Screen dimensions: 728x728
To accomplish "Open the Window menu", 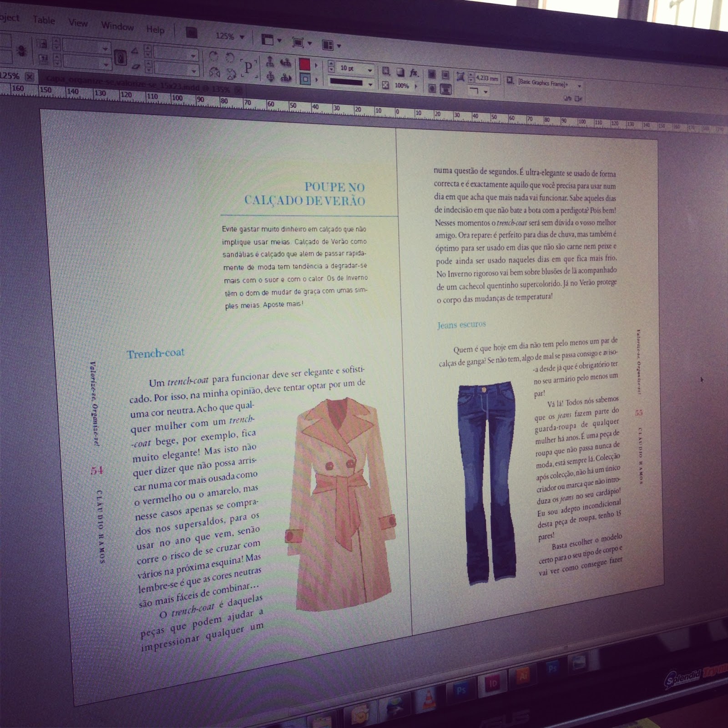I will click(x=117, y=26).
